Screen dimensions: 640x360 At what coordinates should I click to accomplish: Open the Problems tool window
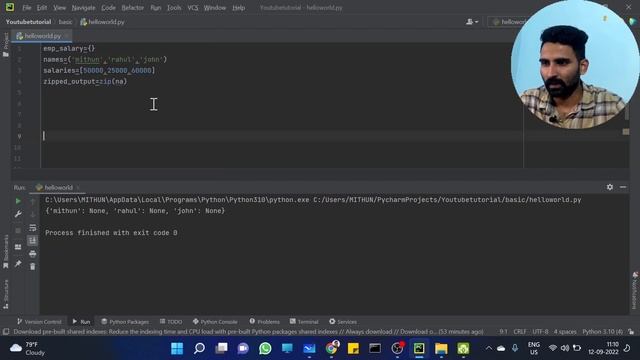coord(264,322)
